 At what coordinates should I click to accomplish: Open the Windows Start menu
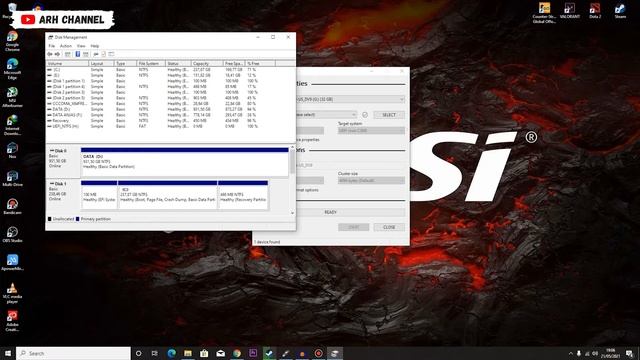[8, 353]
